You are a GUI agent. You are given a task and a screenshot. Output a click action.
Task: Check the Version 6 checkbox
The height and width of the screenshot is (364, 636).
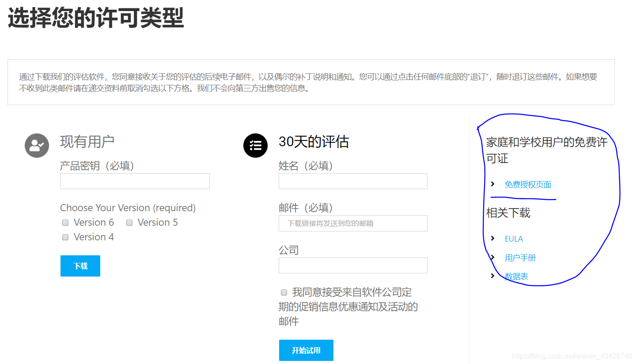[x=65, y=223]
